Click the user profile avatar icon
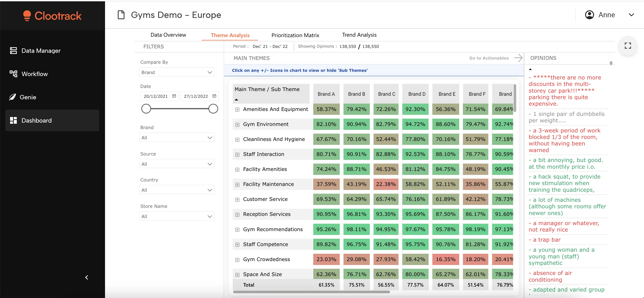The height and width of the screenshot is (298, 644). tap(590, 15)
